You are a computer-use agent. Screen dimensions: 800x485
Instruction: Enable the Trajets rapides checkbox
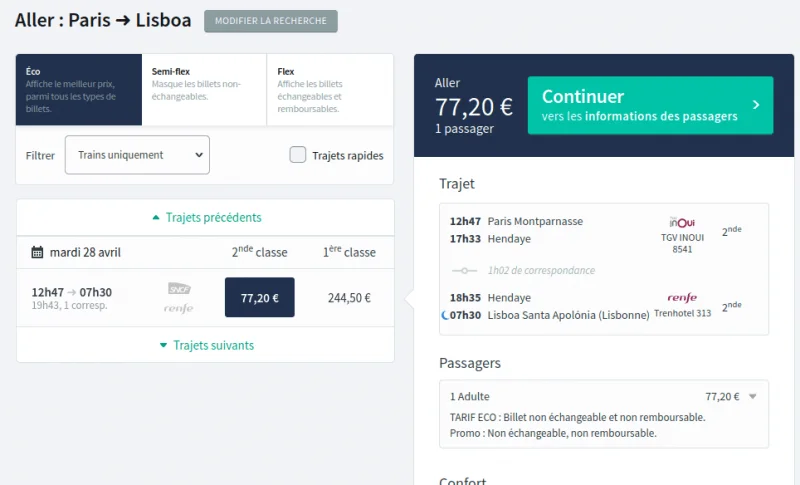point(298,155)
